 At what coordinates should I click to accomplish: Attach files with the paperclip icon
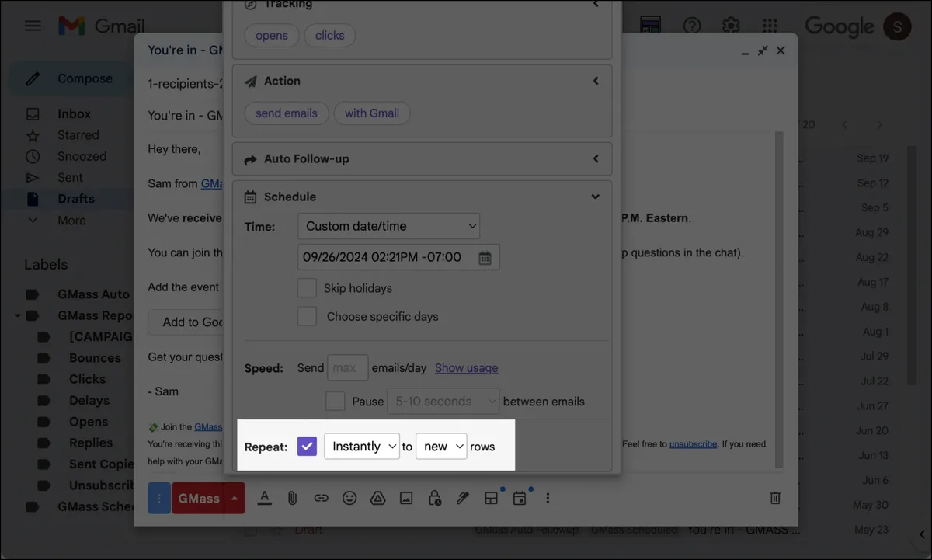292,498
